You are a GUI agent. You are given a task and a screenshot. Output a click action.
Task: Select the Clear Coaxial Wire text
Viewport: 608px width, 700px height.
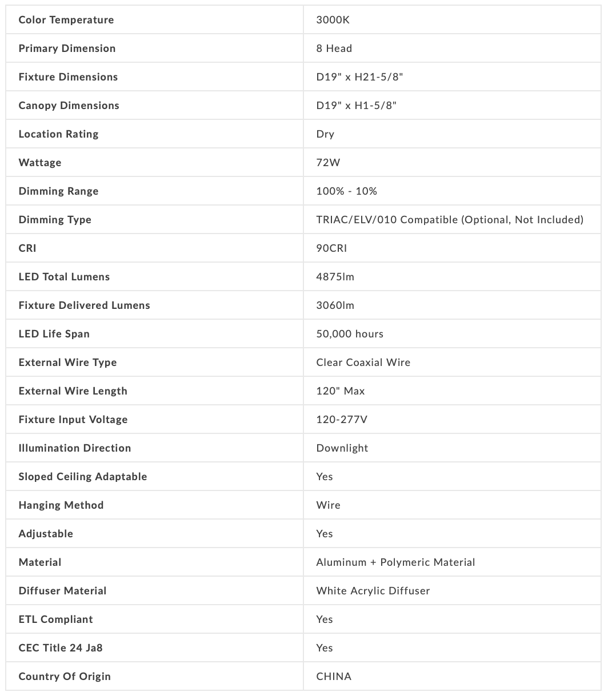coord(363,363)
